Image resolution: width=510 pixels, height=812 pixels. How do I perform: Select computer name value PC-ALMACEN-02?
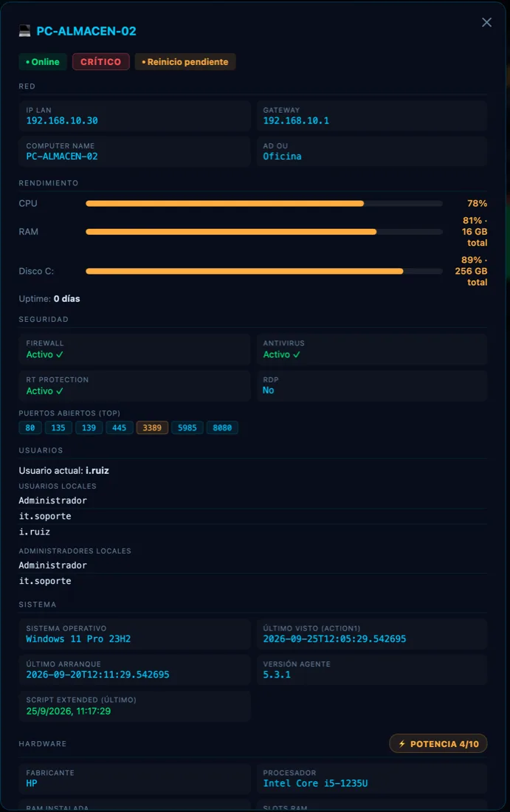tap(62, 156)
